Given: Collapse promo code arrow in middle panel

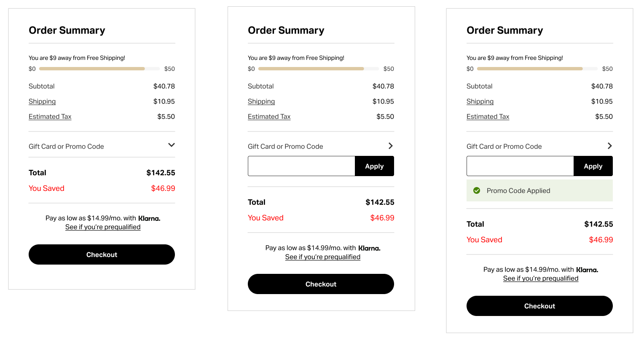Looking at the screenshot, I should 391,146.
